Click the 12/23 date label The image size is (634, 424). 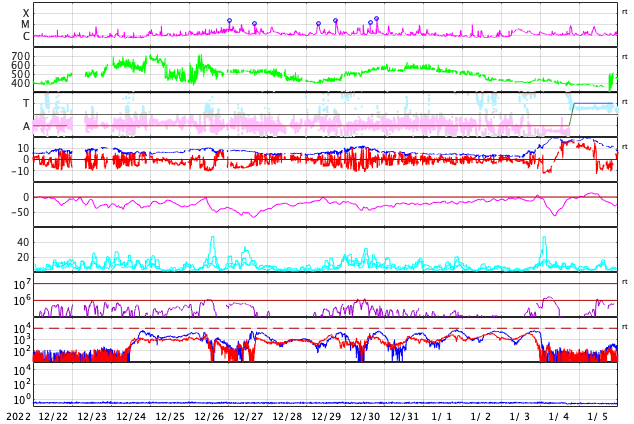click(x=92, y=417)
